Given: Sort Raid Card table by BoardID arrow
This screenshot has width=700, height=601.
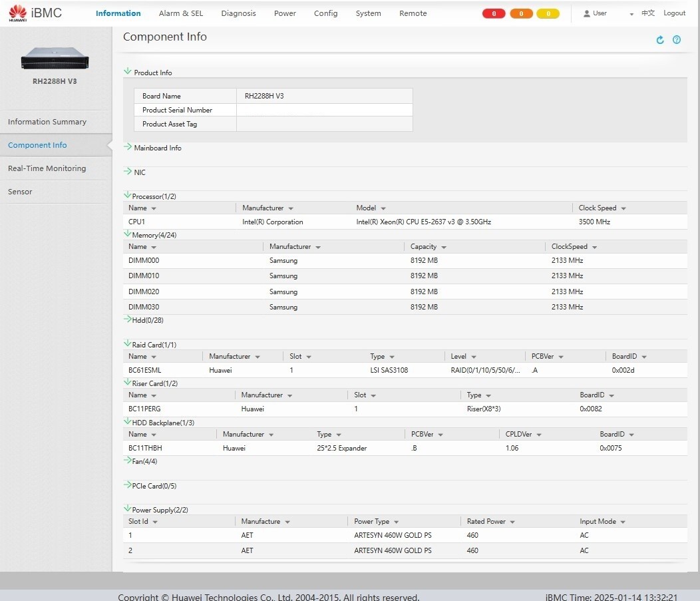Looking at the screenshot, I should point(643,357).
